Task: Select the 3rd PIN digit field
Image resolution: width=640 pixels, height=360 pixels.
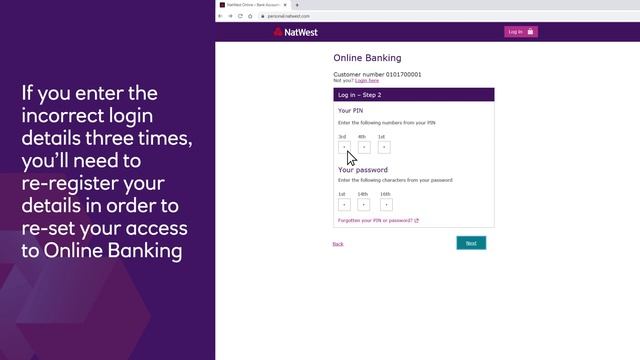Action: [344, 147]
